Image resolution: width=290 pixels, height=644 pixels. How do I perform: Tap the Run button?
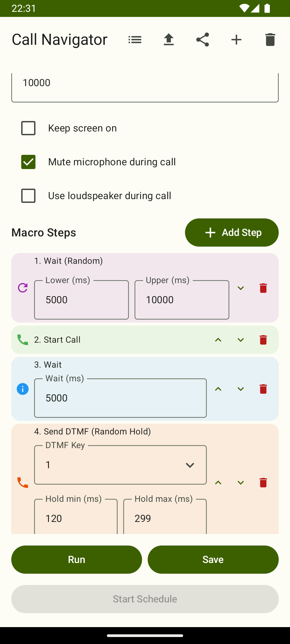point(77,559)
